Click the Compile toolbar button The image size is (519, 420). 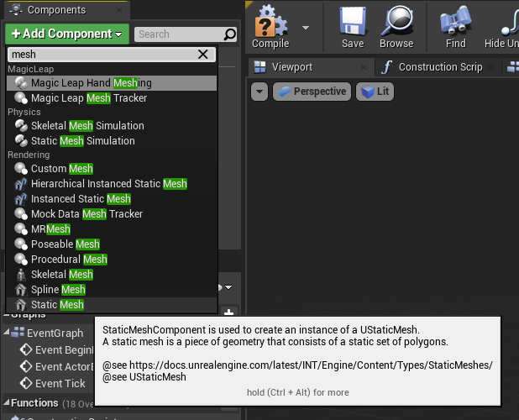[x=270, y=27]
